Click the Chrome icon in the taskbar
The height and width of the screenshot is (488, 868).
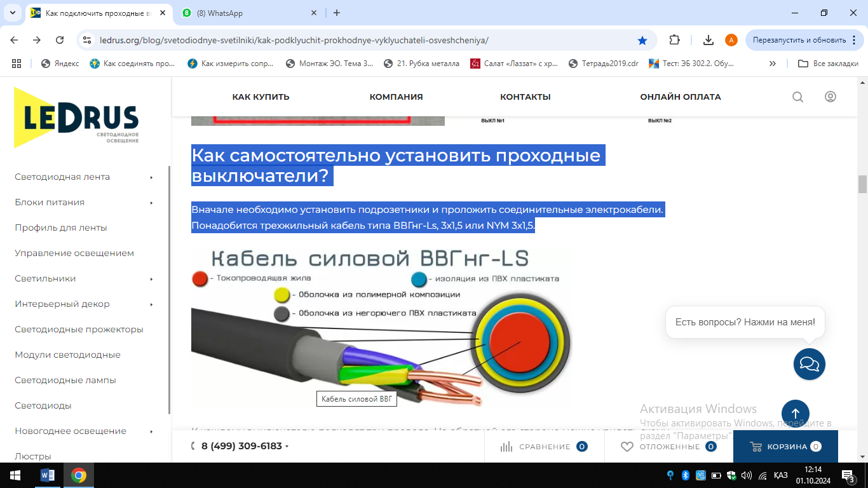[79, 475]
